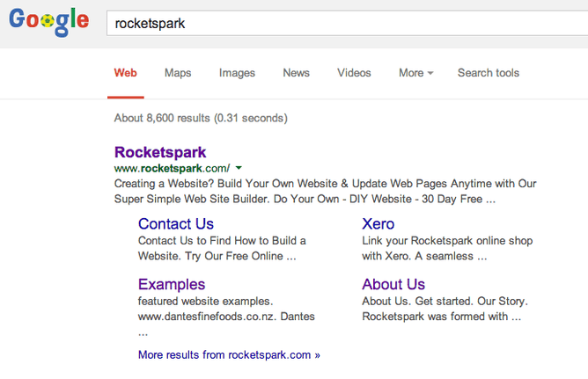Image resolution: width=588 pixels, height=379 pixels.
Task: Switch to the Maps tab
Action: [178, 73]
